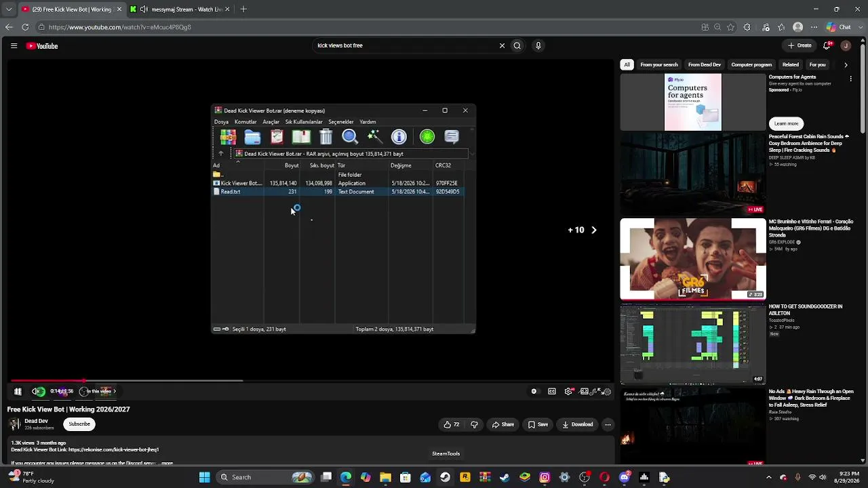The image size is (868, 488).
Task: Open the Soundgoodizer in Ableton thumbnail
Action: point(693,344)
